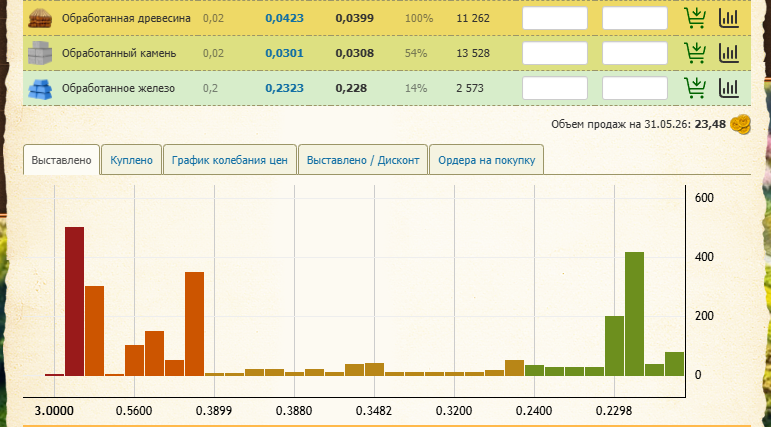Viewport: 771px width, 427px height.
Task: Click the sales volume value 23,48
Action: (710, 124)
